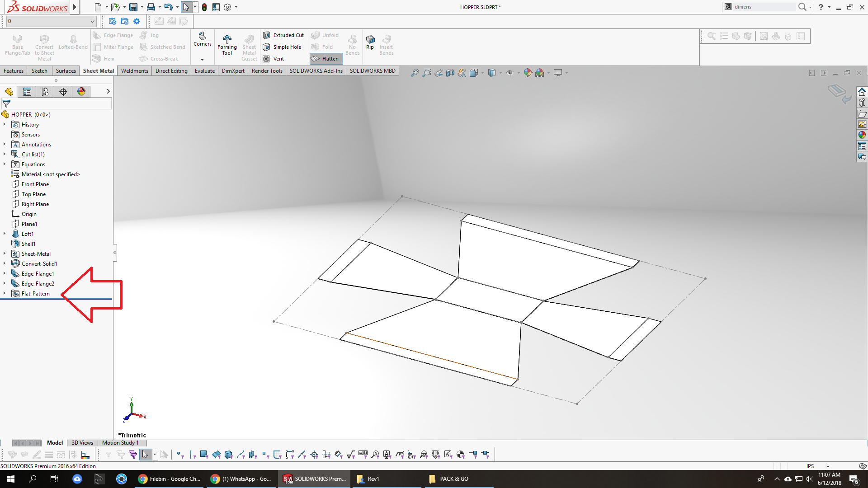Open the Appearances task pane icon

pyautogui.click(x=862, y=135)
